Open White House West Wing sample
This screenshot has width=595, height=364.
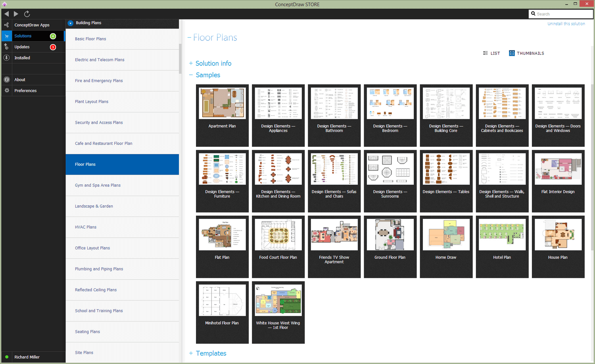point(278,312)
